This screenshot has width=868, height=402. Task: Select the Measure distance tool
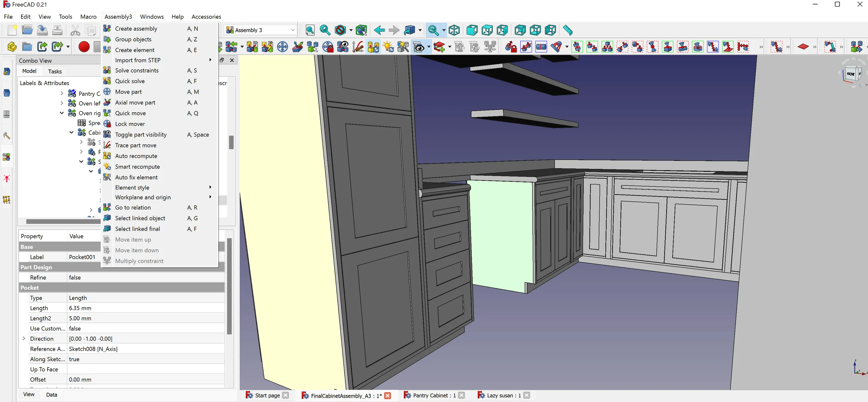tap(568, 30)
